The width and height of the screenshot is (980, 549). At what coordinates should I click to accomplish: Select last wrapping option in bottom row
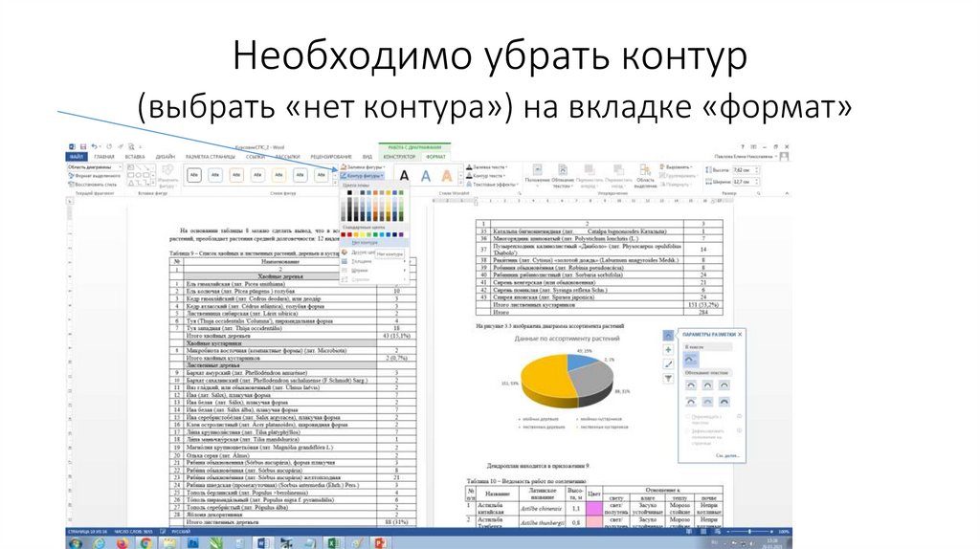tap(724, 402)
